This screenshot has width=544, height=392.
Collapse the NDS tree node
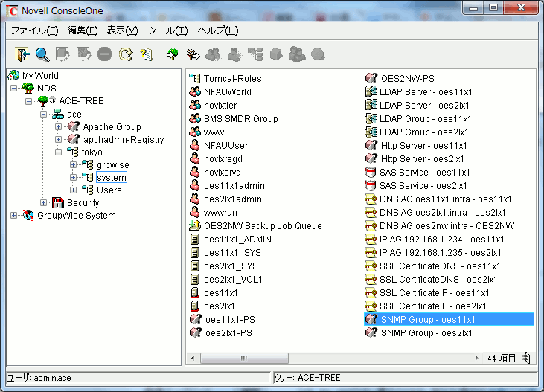(x=13, y=88)
